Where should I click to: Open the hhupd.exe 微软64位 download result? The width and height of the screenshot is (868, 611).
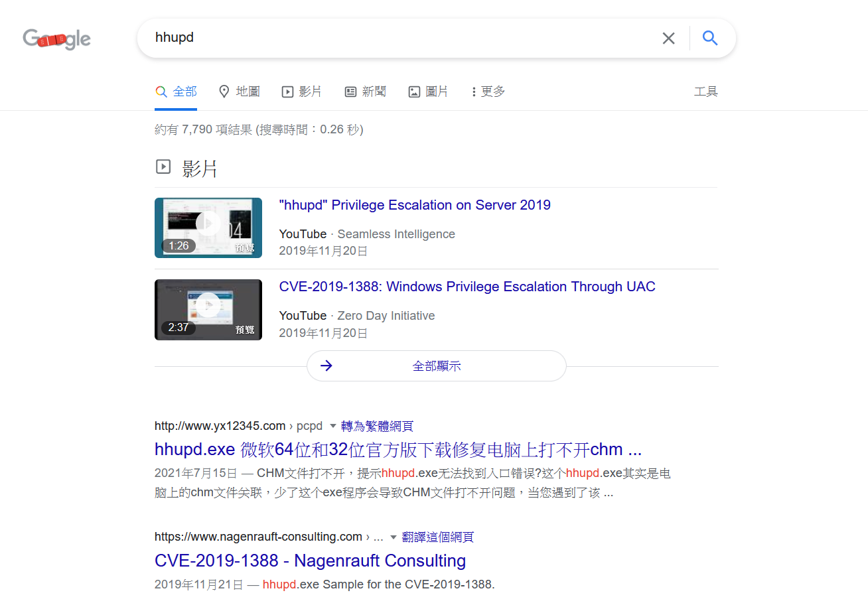click(398, 449)
